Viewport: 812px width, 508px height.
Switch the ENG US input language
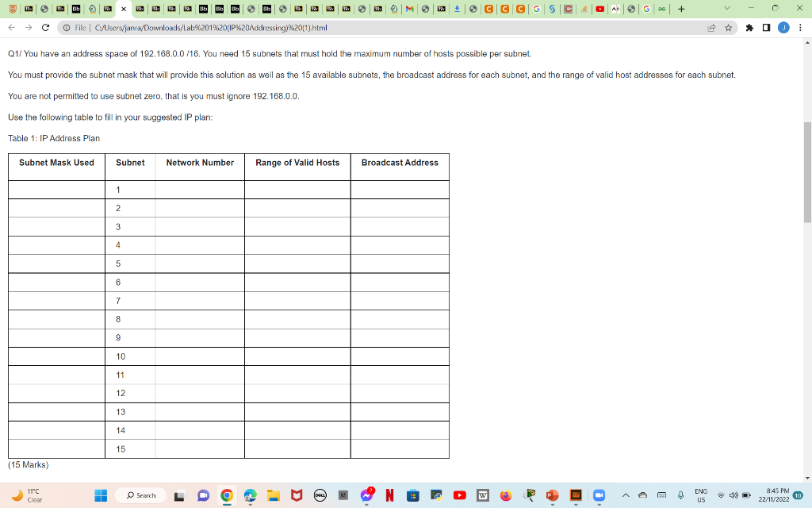(701, 495)
